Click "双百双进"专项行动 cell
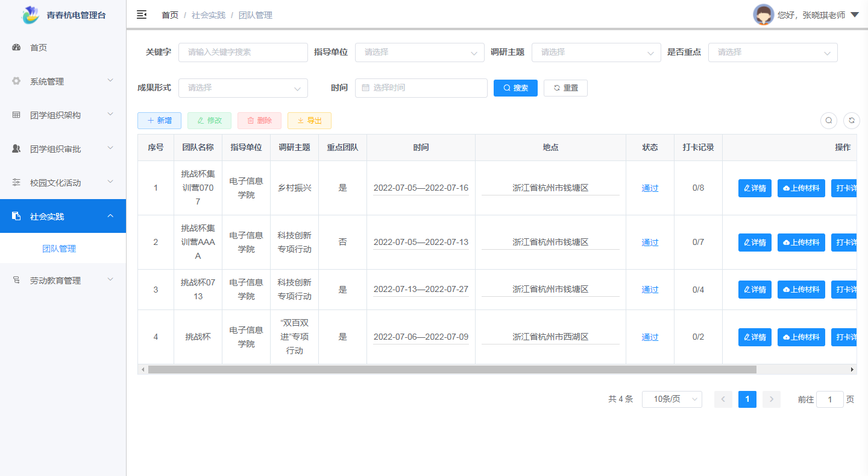 (x=294, y=337)
